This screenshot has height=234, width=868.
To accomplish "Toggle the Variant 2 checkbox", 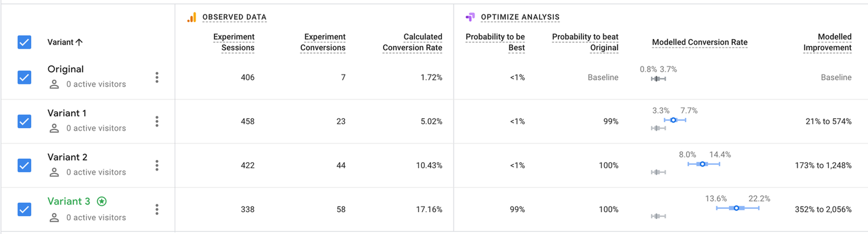I will (24, 165).
